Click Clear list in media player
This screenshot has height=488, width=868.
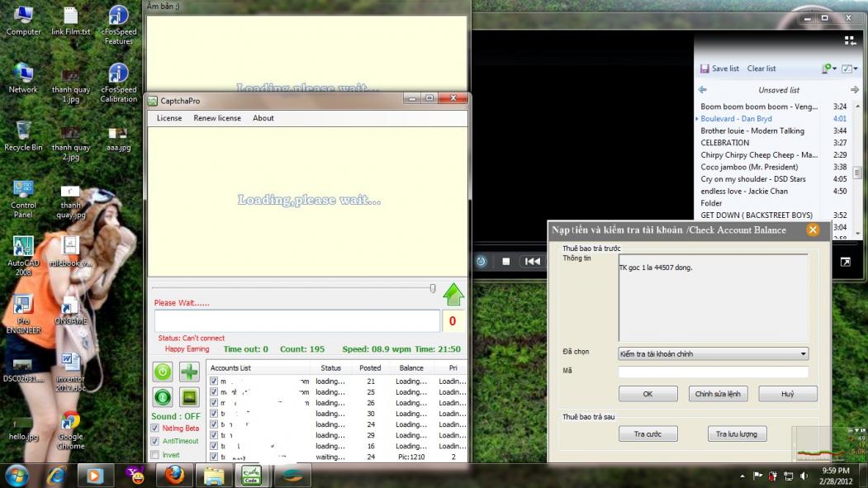(761, 69)
